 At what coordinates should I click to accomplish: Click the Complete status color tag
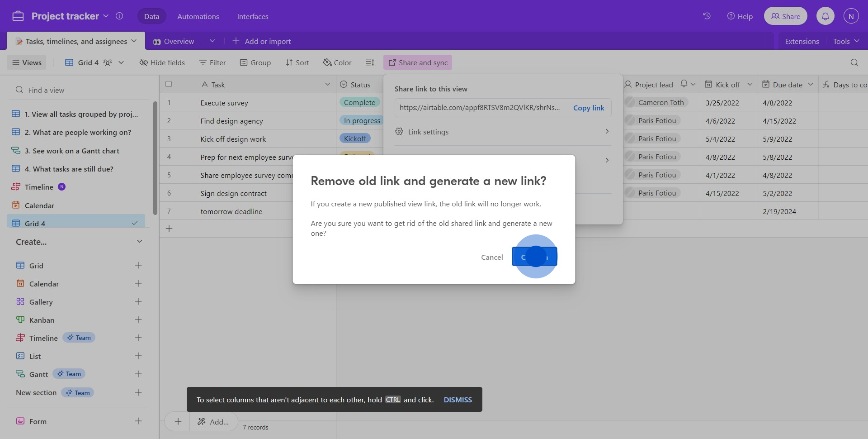coord(359,103)
